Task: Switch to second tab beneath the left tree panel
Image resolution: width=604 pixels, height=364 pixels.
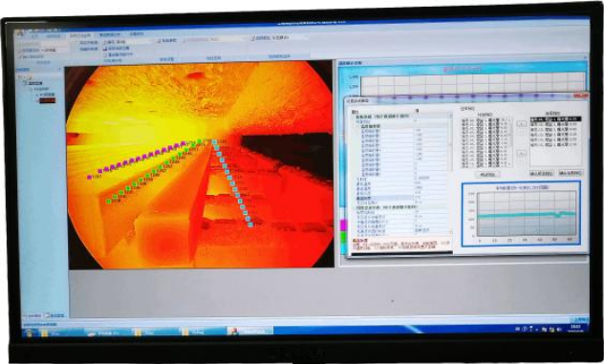Action: (x=55, y=315)
